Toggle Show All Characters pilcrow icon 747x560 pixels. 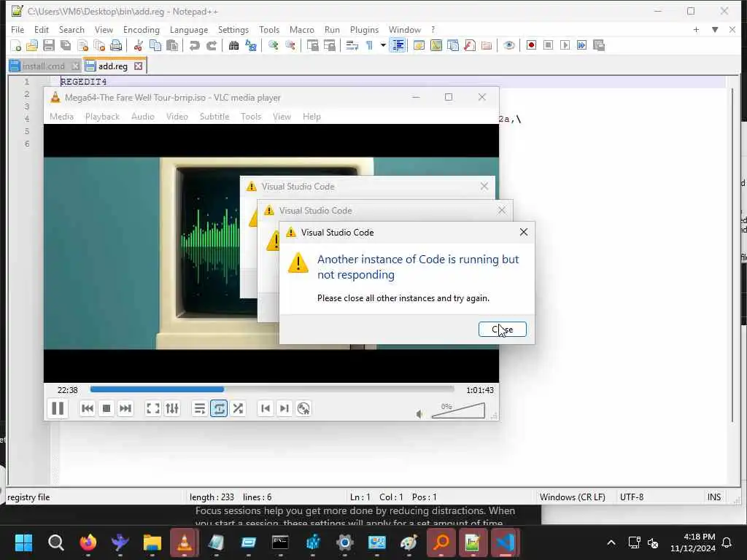click(369, 46)
